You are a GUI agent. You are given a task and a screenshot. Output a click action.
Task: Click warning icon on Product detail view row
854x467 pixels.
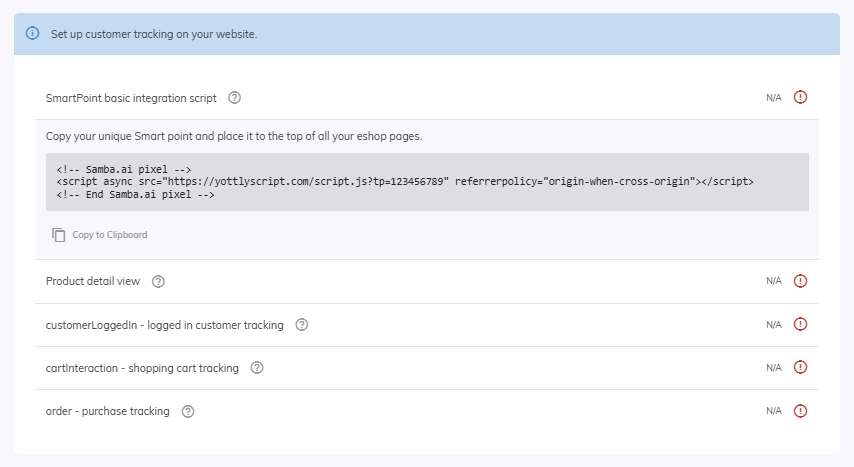(x=800, y=281)
